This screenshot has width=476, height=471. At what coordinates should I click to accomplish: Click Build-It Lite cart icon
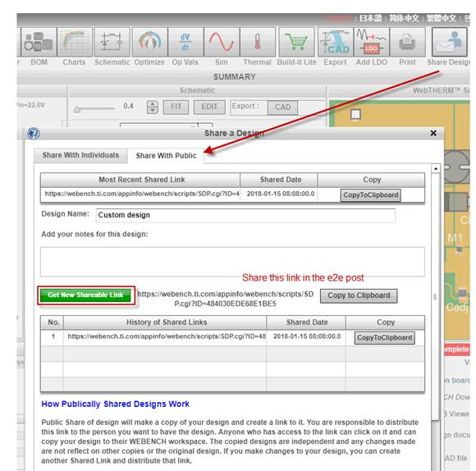tap(296, 42)
